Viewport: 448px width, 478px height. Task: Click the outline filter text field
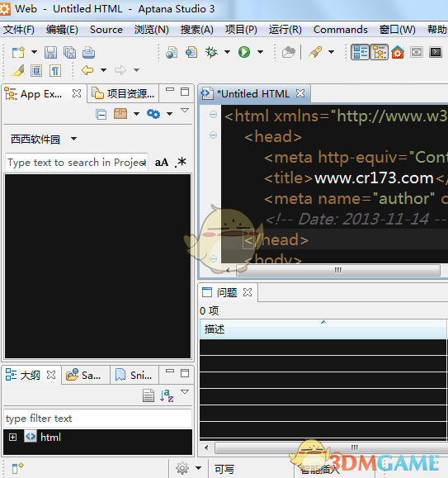pyautogui.click(x=97, y=419)
